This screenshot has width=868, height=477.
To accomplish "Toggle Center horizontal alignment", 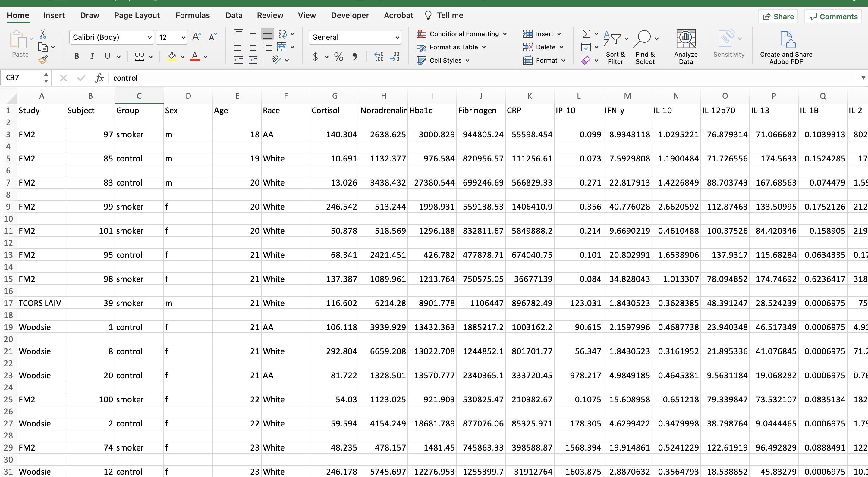I will [253, 47].
